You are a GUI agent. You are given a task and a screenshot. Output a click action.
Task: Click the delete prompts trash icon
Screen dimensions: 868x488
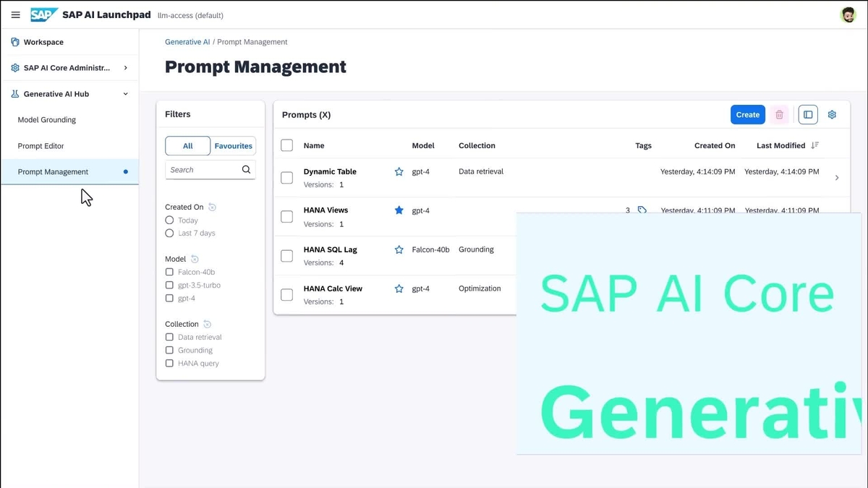(779, 114)
